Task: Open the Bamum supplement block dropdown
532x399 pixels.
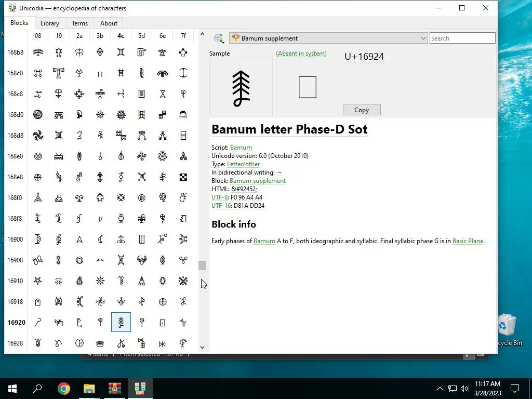Action: [328, 38]
